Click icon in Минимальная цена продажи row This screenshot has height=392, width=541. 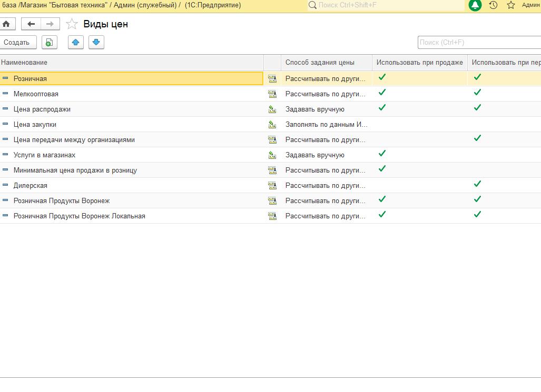click(272, 170)
